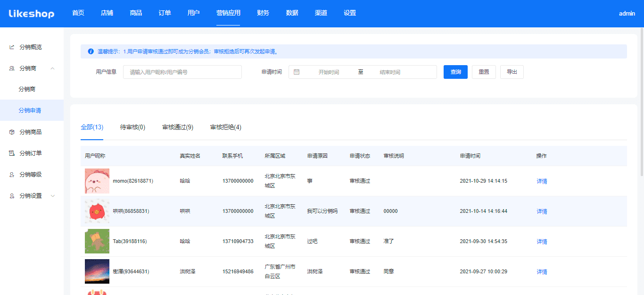The width and height of the screenshot is (644, 295).
Task: Open 用户 in top navigation
Action: click(x=194, y=13)
